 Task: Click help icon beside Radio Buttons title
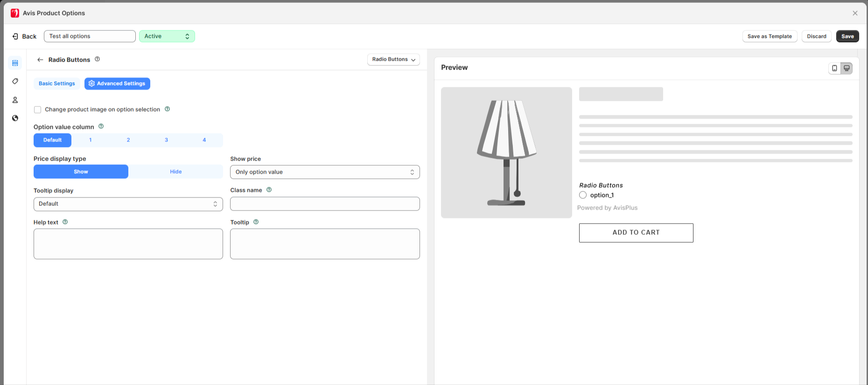[x=98, y=59]
